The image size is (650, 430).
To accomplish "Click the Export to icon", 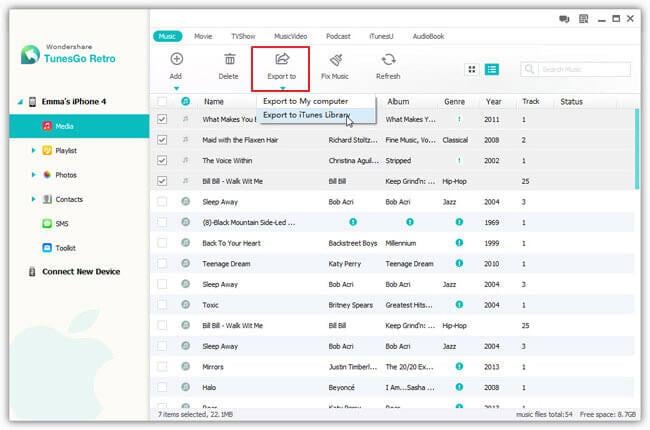I will [x=282, y=59].
